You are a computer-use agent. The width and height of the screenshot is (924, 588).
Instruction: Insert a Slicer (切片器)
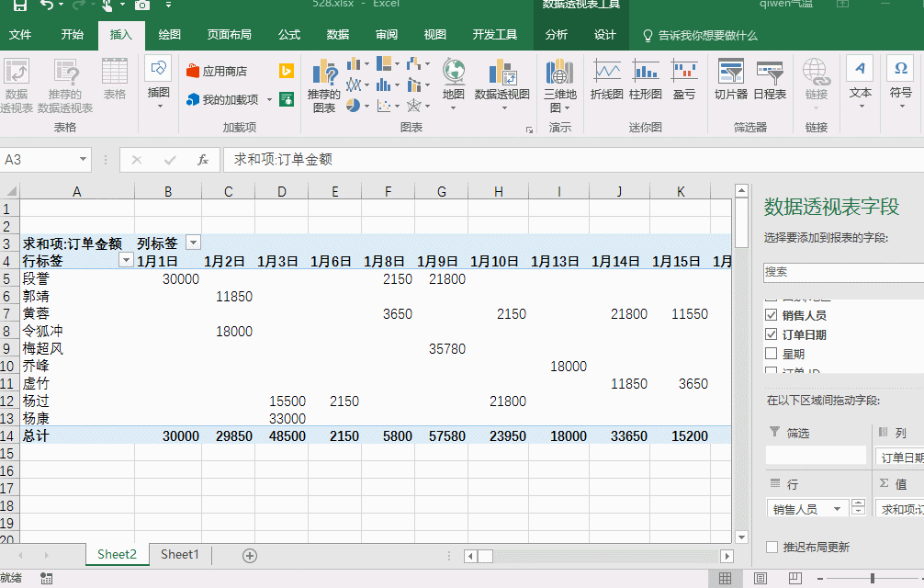[731, 79]
